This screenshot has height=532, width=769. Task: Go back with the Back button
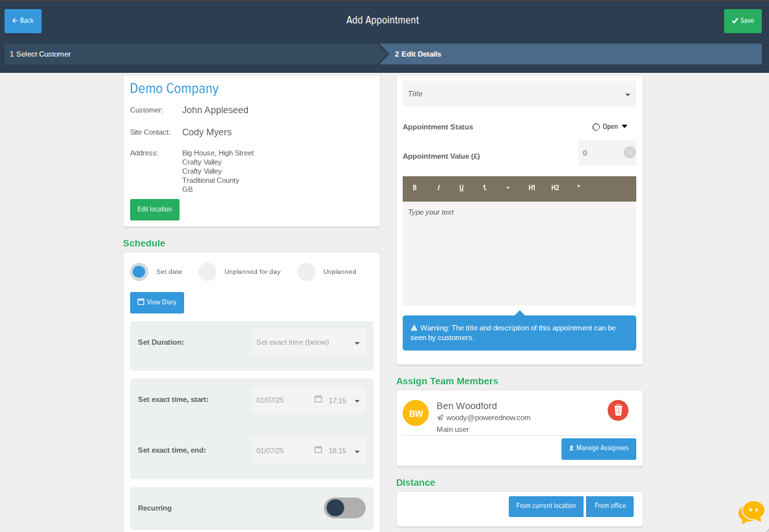[x=23, y=21]
